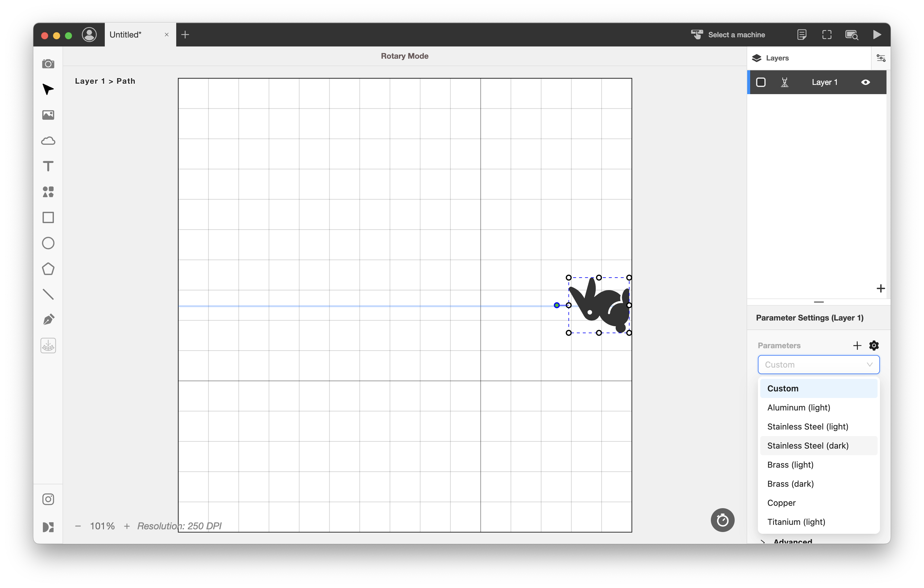
Task: Hide Layer 1 with eye icon
Action: (x=865, y=82)
